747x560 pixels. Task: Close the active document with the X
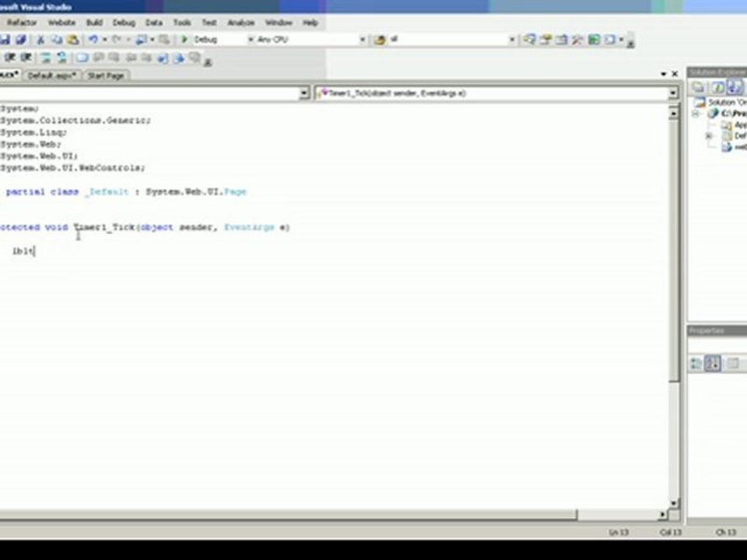pyautogui.click(x=675, y=74)
